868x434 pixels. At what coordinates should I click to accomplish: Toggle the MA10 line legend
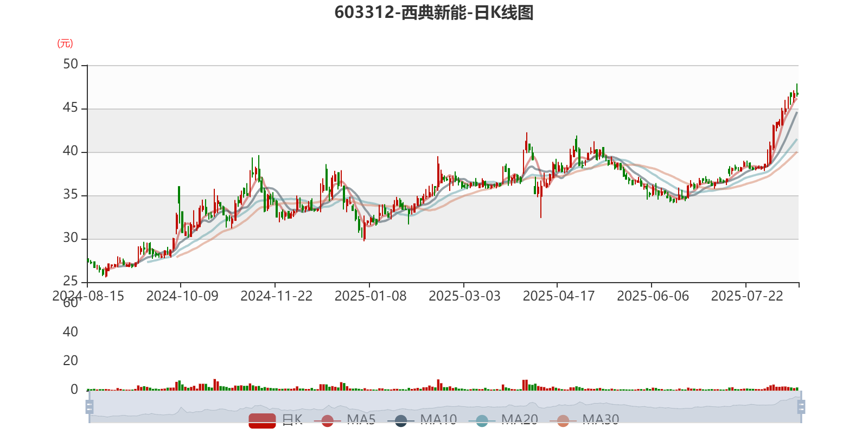(422, 420)
